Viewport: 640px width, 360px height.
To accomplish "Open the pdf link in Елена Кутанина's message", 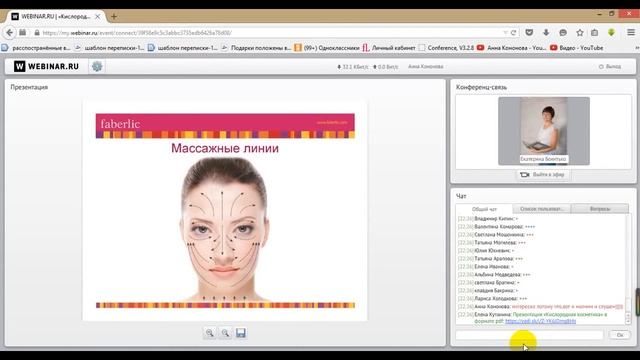I will click(540, 321).
